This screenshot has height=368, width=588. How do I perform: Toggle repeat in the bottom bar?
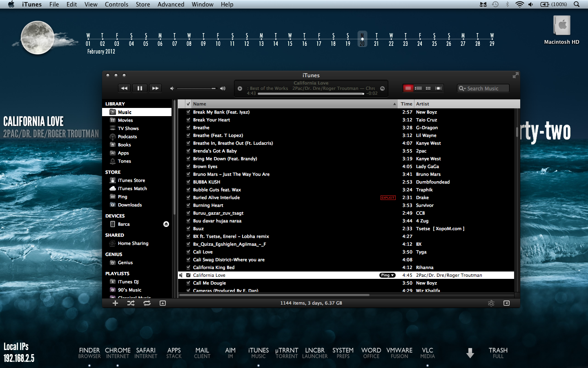click(x=147, y=303)
